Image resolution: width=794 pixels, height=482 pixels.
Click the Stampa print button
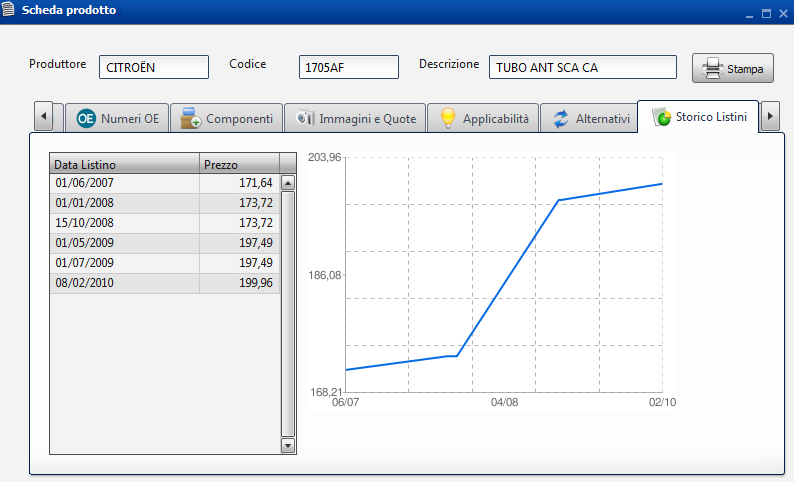tap(733, 68)
